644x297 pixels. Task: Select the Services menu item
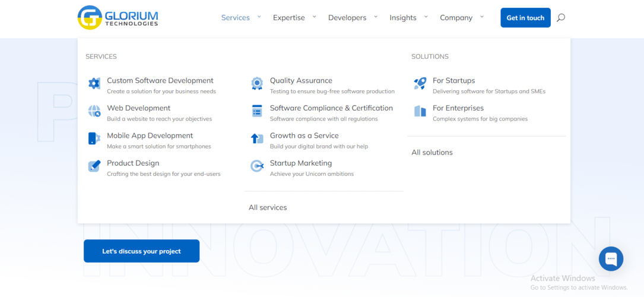235,18
